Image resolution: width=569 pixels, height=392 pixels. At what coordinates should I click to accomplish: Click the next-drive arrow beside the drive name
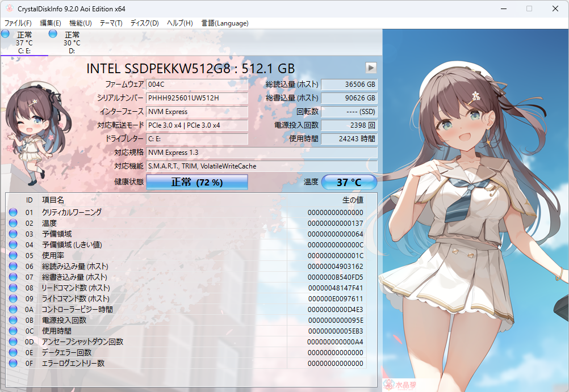click(370, 67)
